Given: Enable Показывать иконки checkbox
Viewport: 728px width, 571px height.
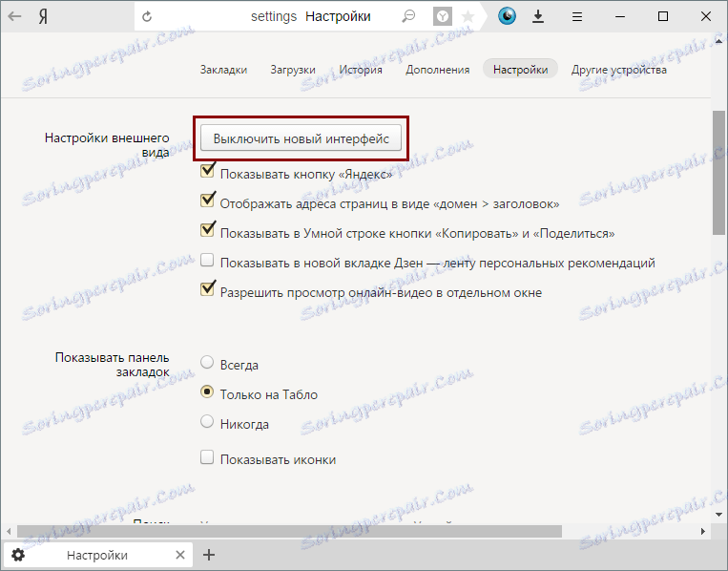Looking at the screenshot, I should (207, 457).
